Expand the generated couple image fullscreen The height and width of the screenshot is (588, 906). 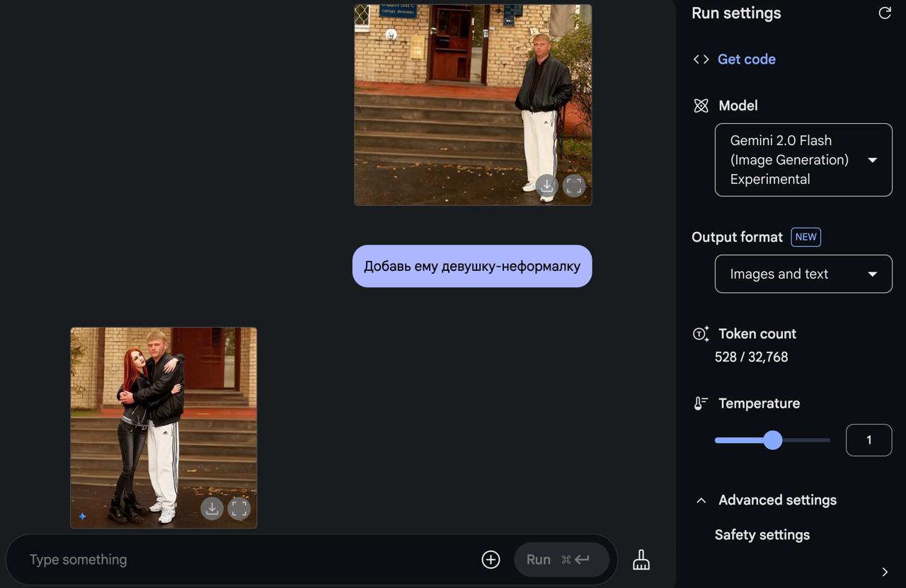click(239, 508)
